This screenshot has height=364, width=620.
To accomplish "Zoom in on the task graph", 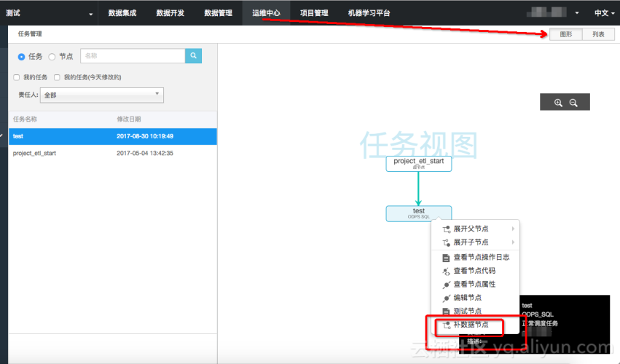I will pyautogui.click(x=558, y=103).
